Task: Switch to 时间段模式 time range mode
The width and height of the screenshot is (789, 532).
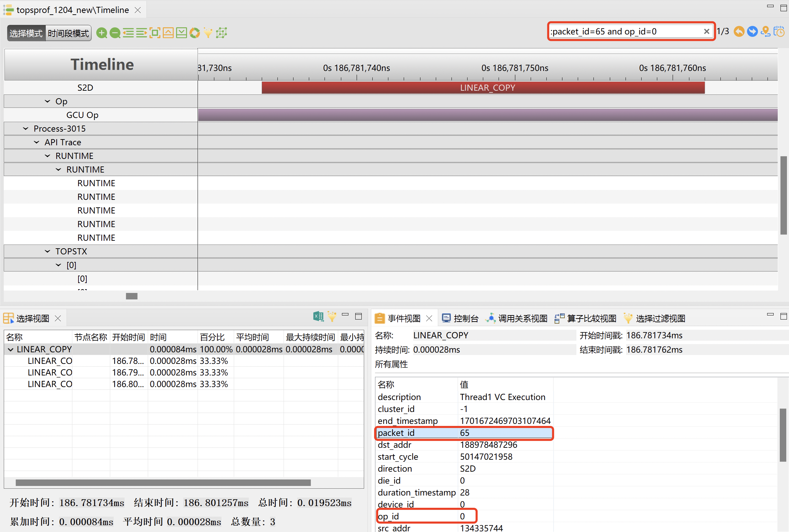Action: [68, 33]
